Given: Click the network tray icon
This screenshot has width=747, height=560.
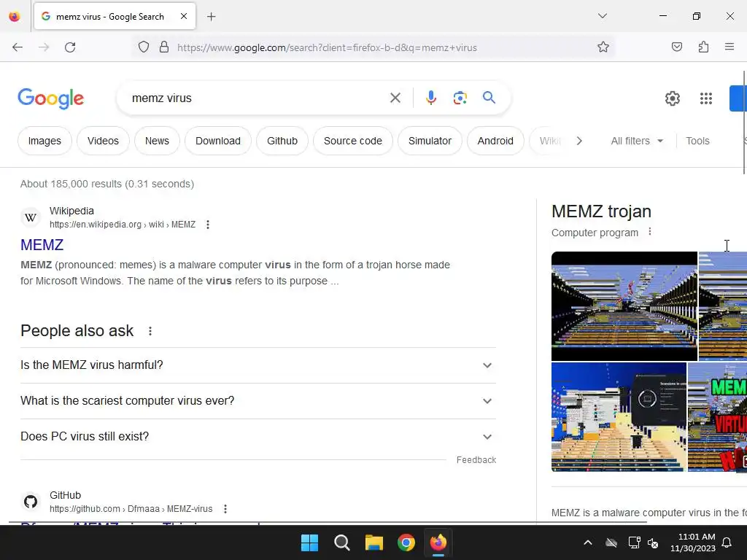Looking at the screenshot, I should (x=634, y=542).
